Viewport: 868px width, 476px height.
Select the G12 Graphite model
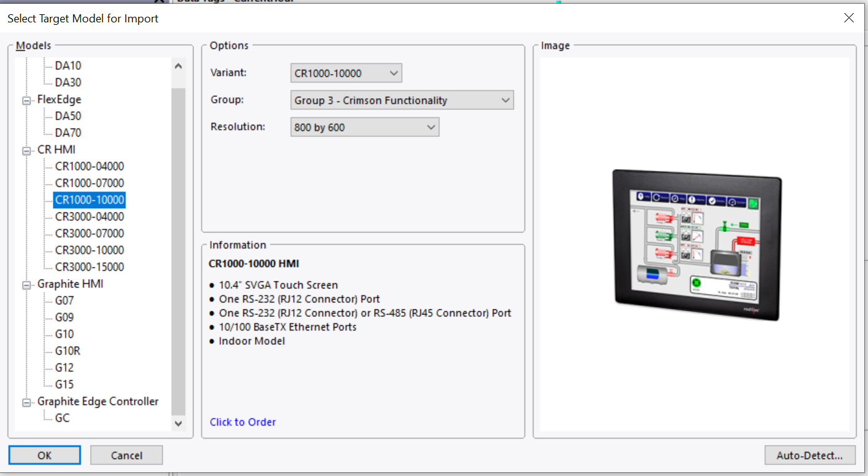pyautogui.click(x=64, y=368)
